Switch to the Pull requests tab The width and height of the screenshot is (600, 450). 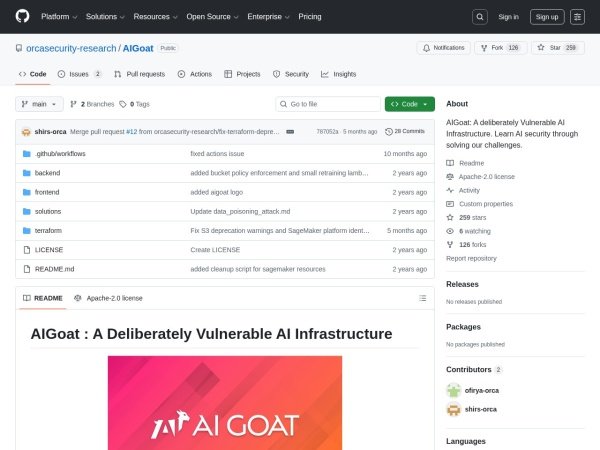point(140,74)
